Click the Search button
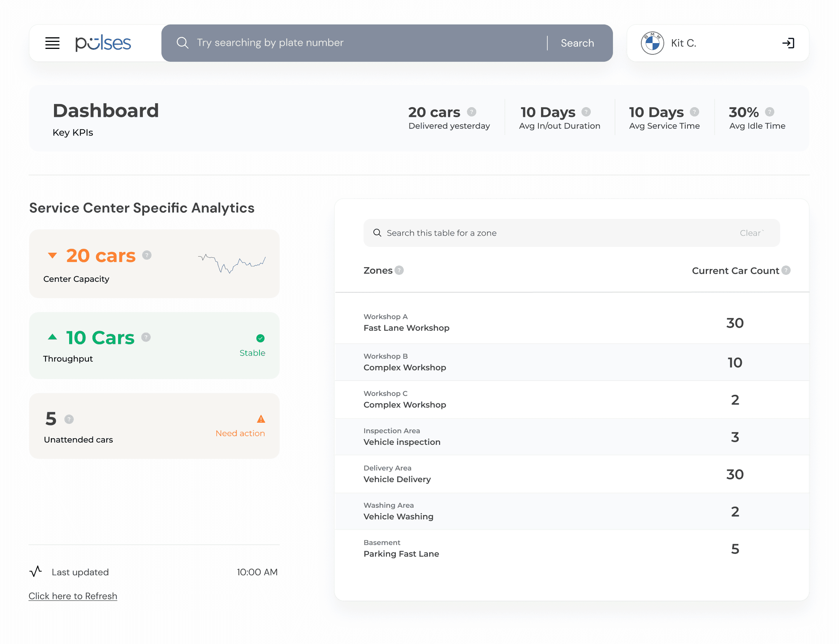Viewport: 839px width, 644px height. point(577,43)
